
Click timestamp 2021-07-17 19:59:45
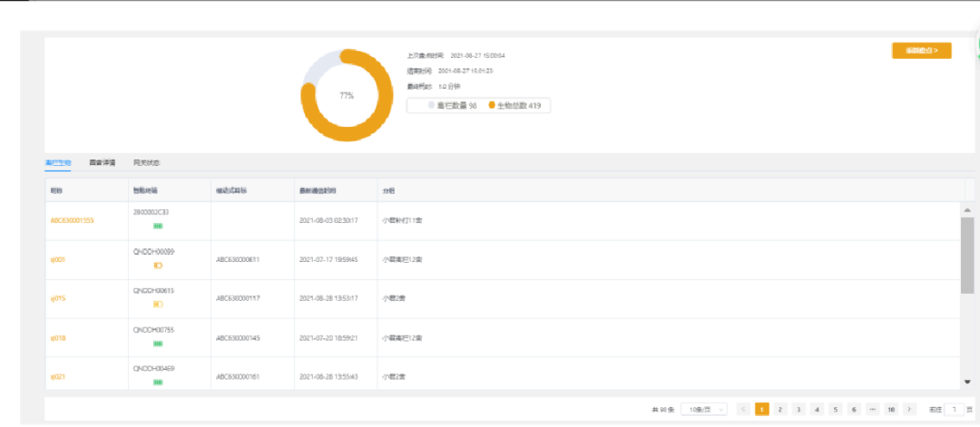point(328,259)
